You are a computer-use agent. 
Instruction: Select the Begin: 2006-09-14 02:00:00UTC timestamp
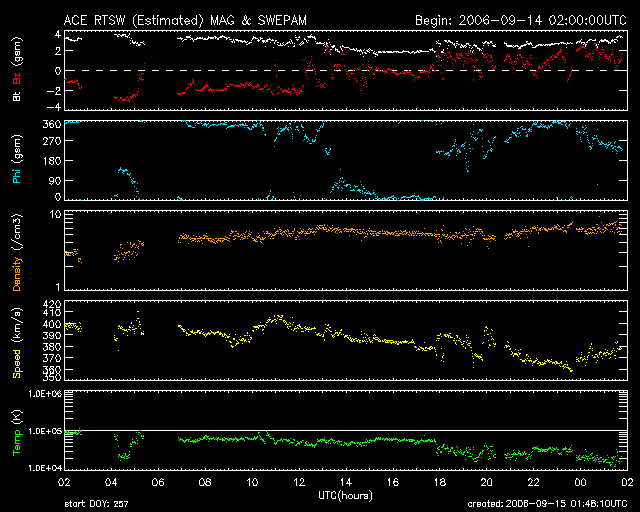(521, 20)
